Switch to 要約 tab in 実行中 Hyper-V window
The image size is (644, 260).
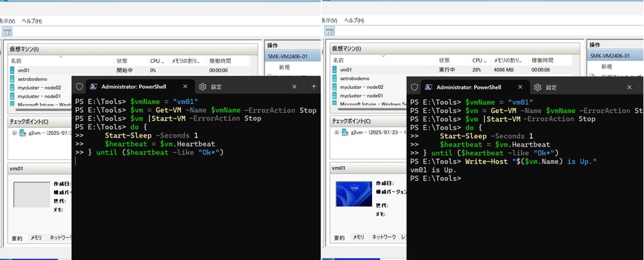pos(339,237)
